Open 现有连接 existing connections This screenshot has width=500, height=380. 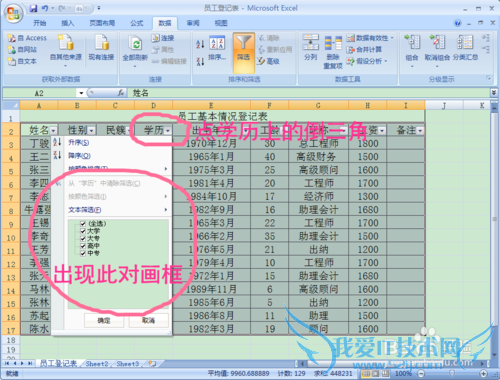(x=101, y=47)
